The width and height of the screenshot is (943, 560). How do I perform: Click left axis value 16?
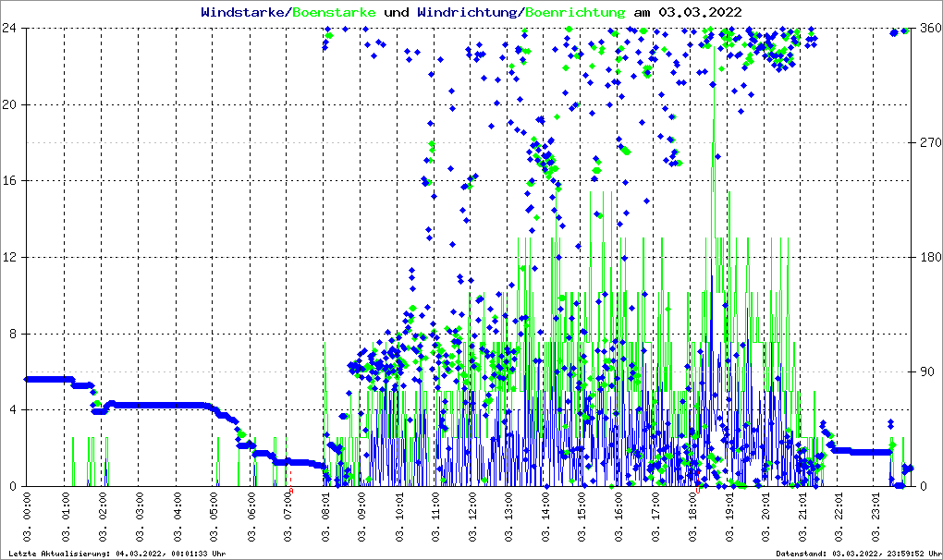coord(8,181)
